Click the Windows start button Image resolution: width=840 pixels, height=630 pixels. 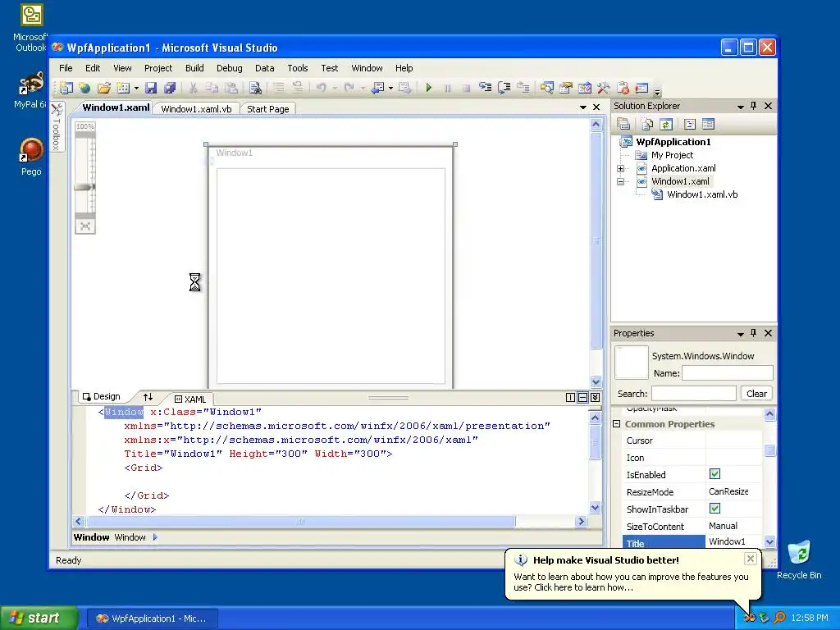[39, 618]
